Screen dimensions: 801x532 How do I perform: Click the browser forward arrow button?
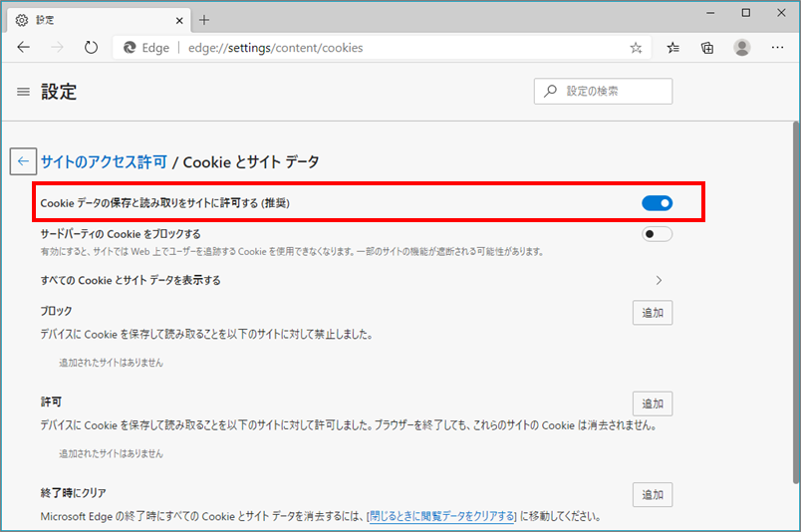pyautogui.click(x=57, y=48)
